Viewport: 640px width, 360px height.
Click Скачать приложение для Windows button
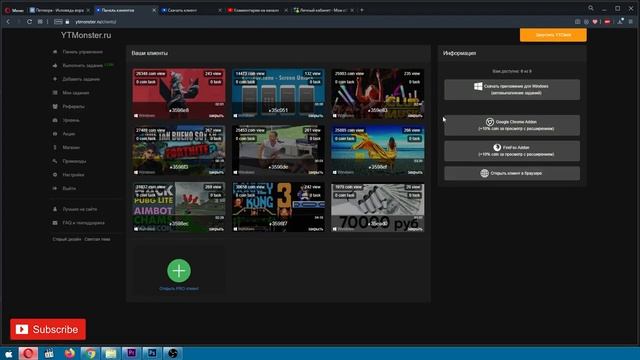coord(512,89)
